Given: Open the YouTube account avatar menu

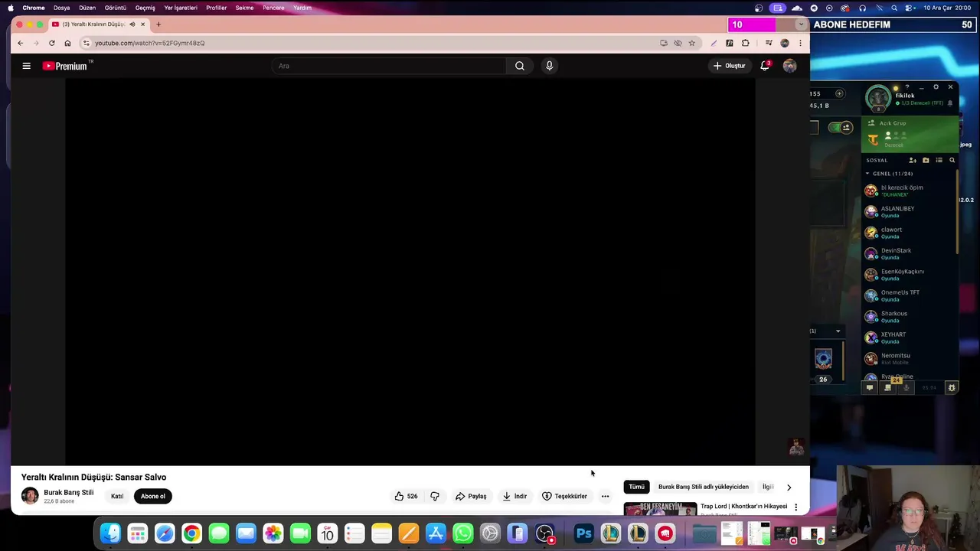Looking at the screenshot, I should pyautogui.click(x=789, y=66).
